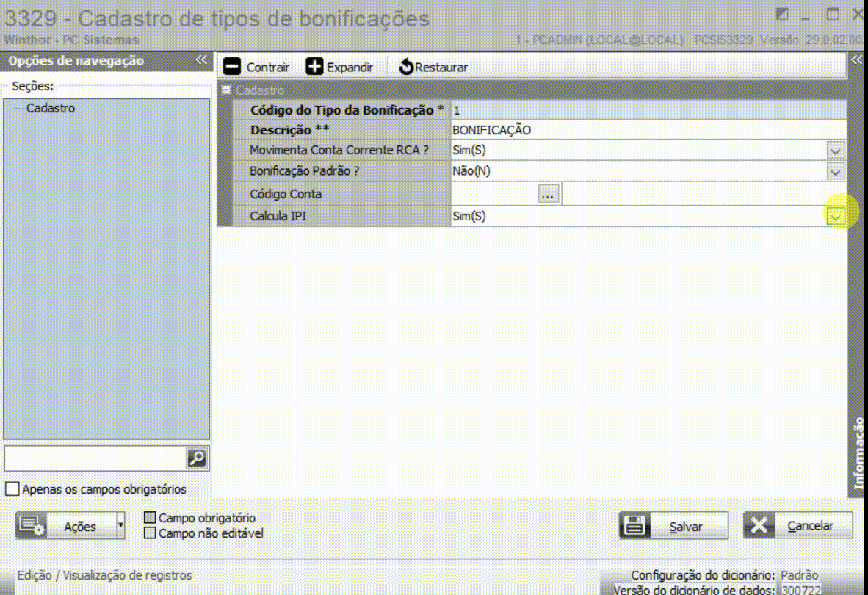
Task: Click the Código Conta input field
Action: click(x=494, y=194)
